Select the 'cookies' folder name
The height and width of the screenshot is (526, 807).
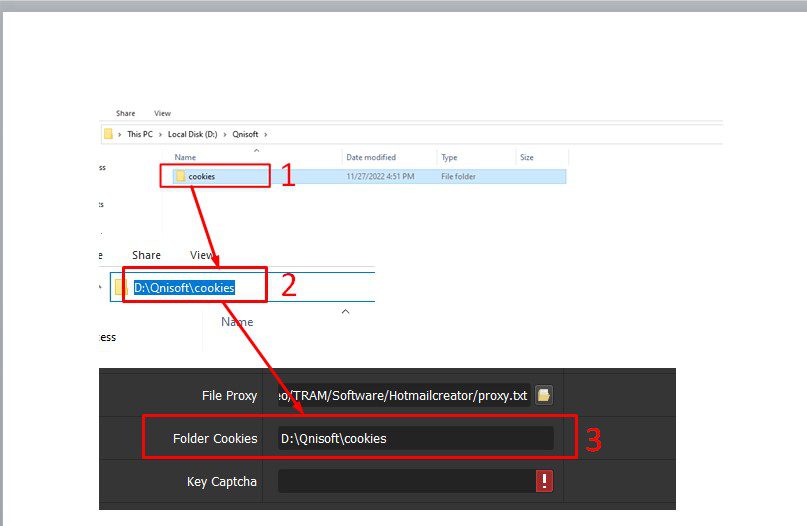202,176
